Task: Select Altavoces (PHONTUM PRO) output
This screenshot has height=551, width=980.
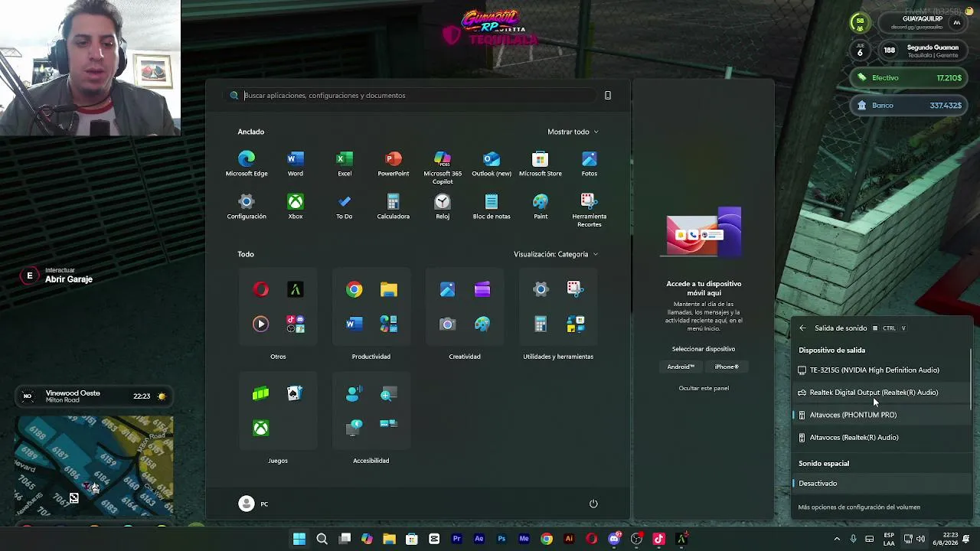Action: 880,415
